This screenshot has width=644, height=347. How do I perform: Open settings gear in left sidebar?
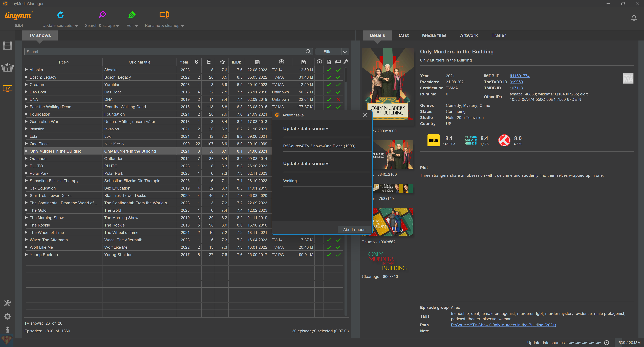click(x=8, y=316)
